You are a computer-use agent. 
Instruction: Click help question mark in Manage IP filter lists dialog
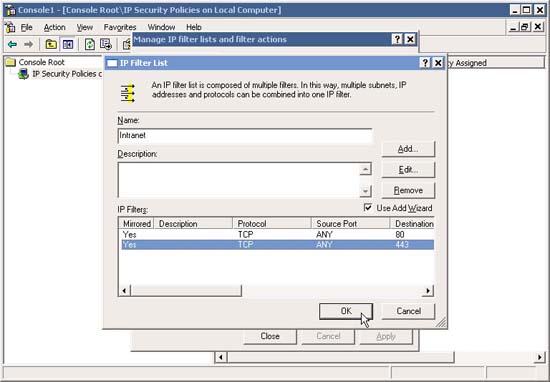[397, 39]
